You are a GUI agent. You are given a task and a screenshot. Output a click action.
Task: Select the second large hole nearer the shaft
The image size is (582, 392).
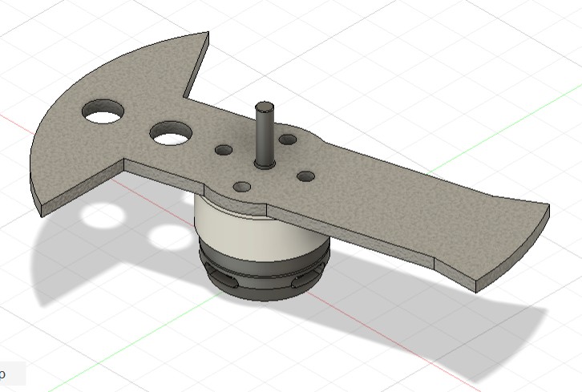point(171,133)
